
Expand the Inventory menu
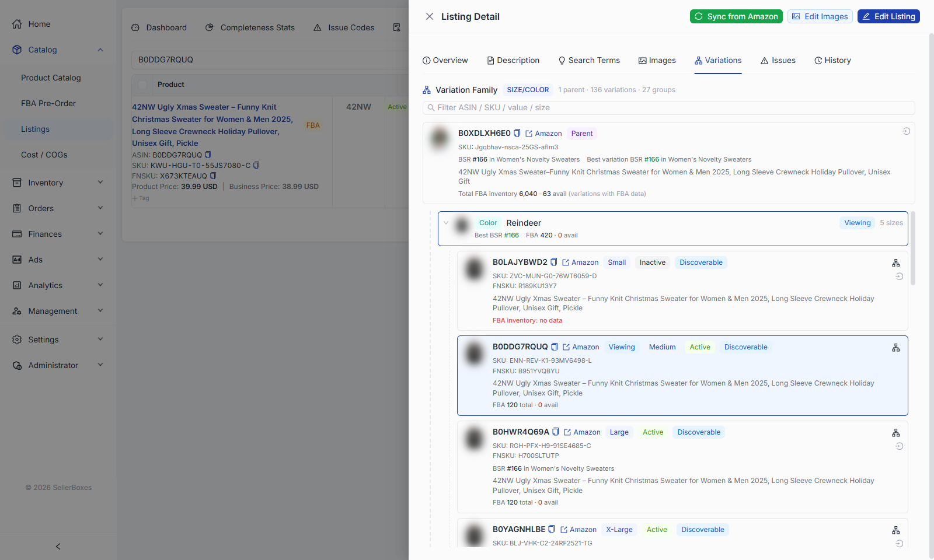(58, 183)
